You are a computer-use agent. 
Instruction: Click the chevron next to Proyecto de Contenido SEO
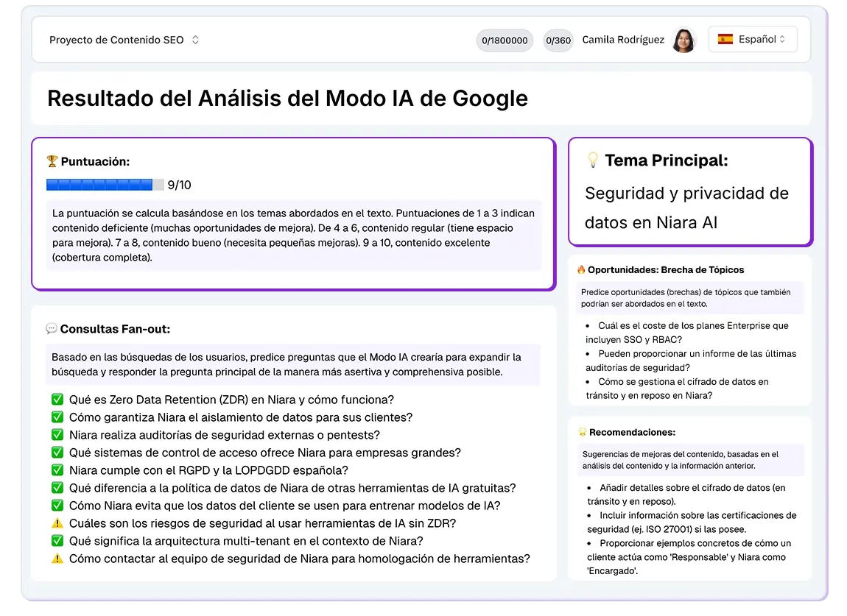(195, 40)
